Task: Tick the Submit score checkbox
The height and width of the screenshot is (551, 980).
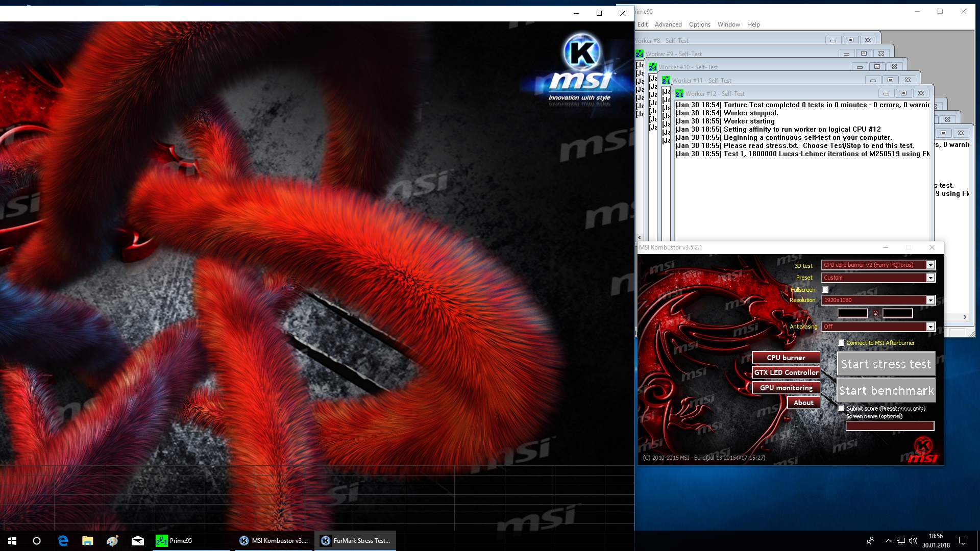Action: click(841, 408)
